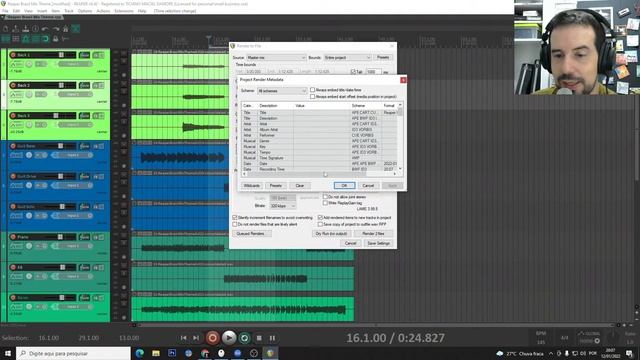Check 'Write ReplayGain tag' option
The width and height of the screenshot is (640, 360).
325,203
